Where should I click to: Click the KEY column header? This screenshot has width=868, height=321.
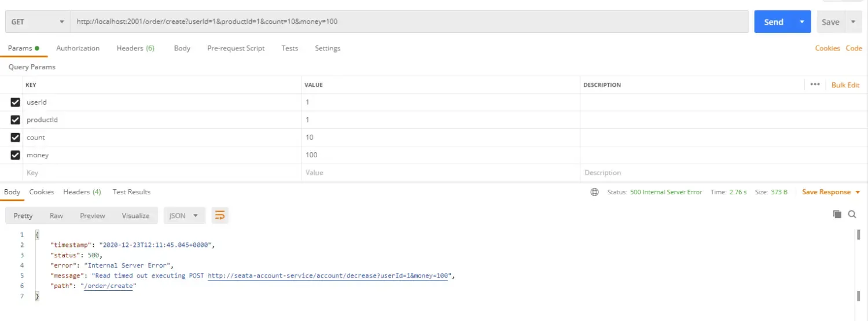[x=31, y=85]
